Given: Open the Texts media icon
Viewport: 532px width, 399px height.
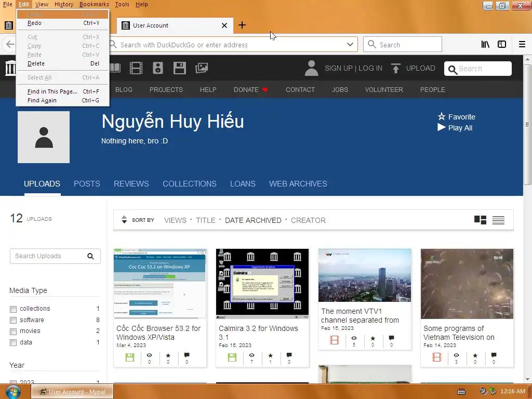Looking at the screenshot, I should [115, 68].
